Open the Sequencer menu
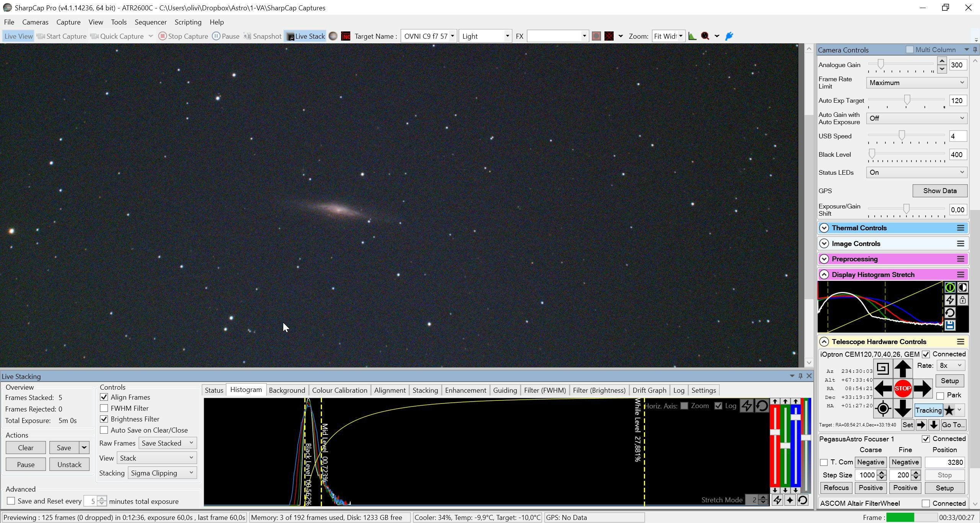Viewport: 980px width, 523px height. [x=150, y=22]
